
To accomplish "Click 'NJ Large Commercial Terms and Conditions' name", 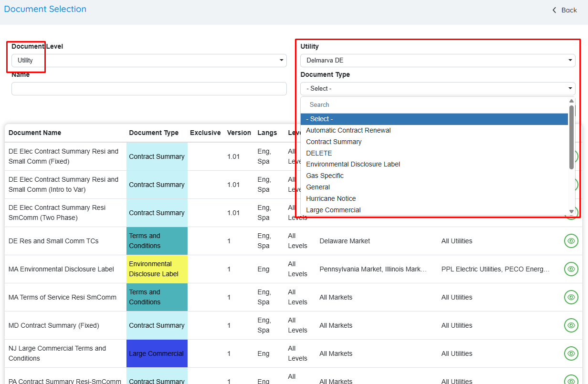I will pos(57,353).
